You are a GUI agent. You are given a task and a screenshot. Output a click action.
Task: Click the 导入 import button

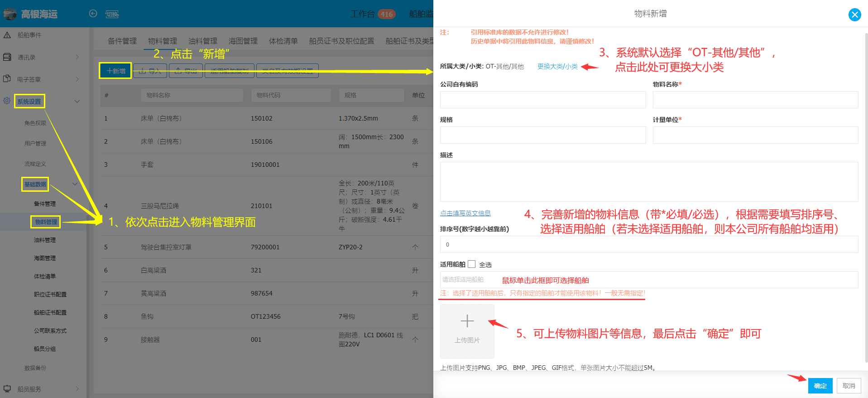pos(150,71)
